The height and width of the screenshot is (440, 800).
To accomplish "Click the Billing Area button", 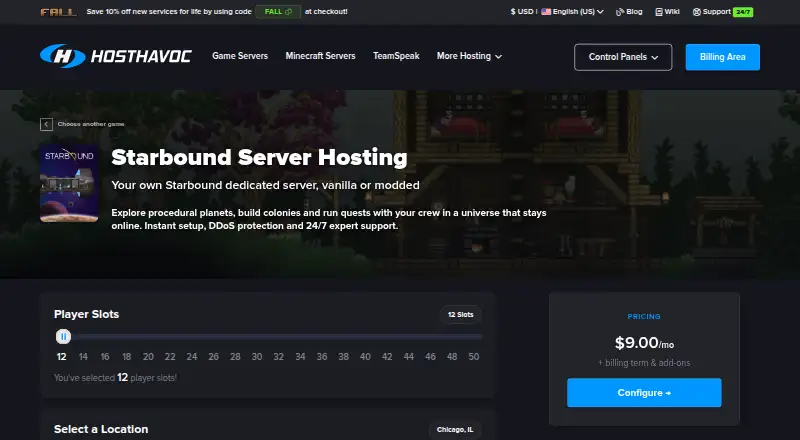I will tap(722, 57).
